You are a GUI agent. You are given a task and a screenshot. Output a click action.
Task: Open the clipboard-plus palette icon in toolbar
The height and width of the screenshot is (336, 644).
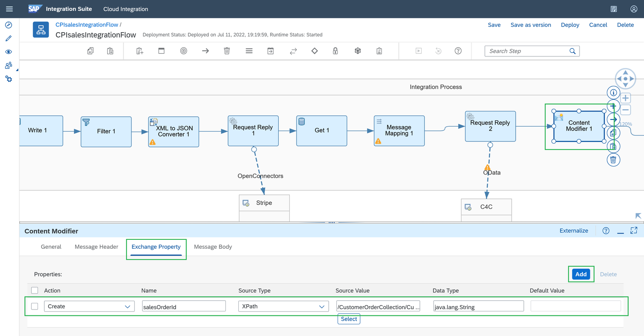pyautogui.click(x=140, y=51)
